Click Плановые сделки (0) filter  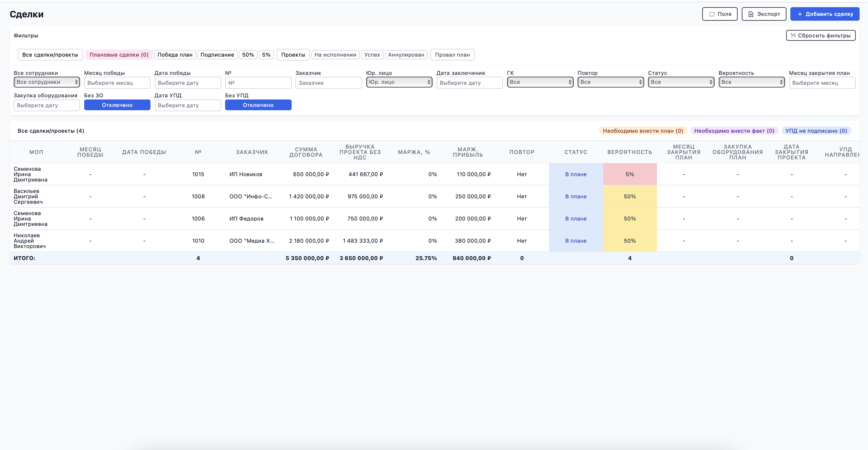tap(119, 55)
